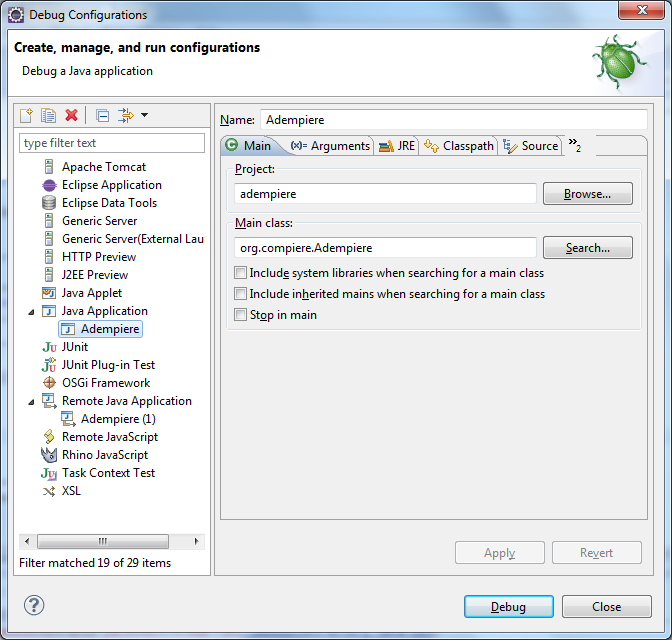The width and height of the screenshot is (672, 640).
Task: Duplicate the selected launch configuration
Action: [x=48, y=115]
